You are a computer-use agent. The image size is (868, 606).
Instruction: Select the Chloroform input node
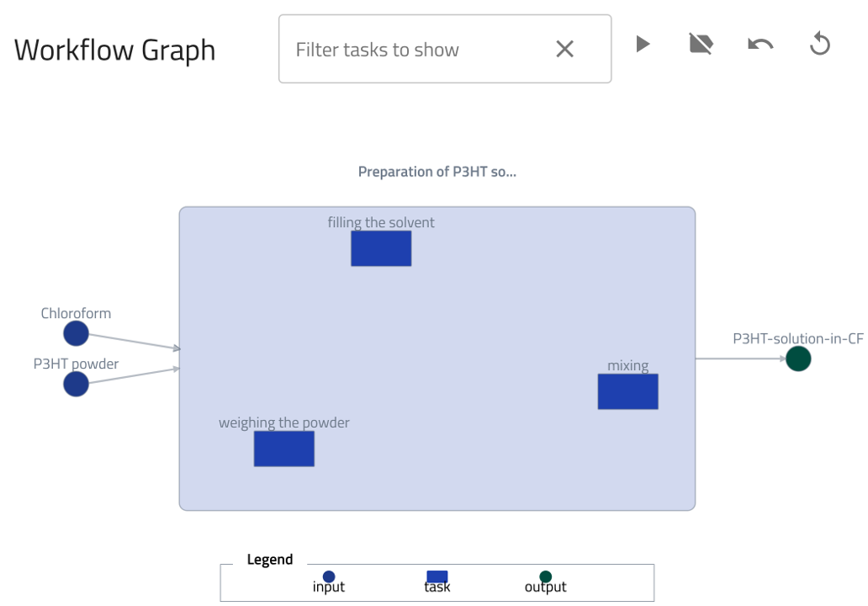(76, 333)
